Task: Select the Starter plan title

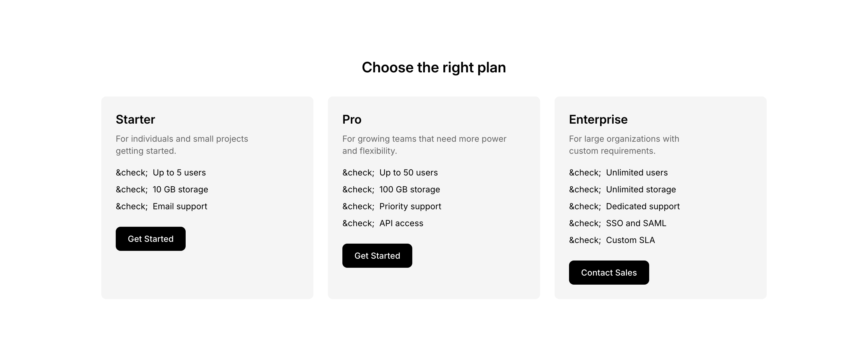Action: coord(135,119)
